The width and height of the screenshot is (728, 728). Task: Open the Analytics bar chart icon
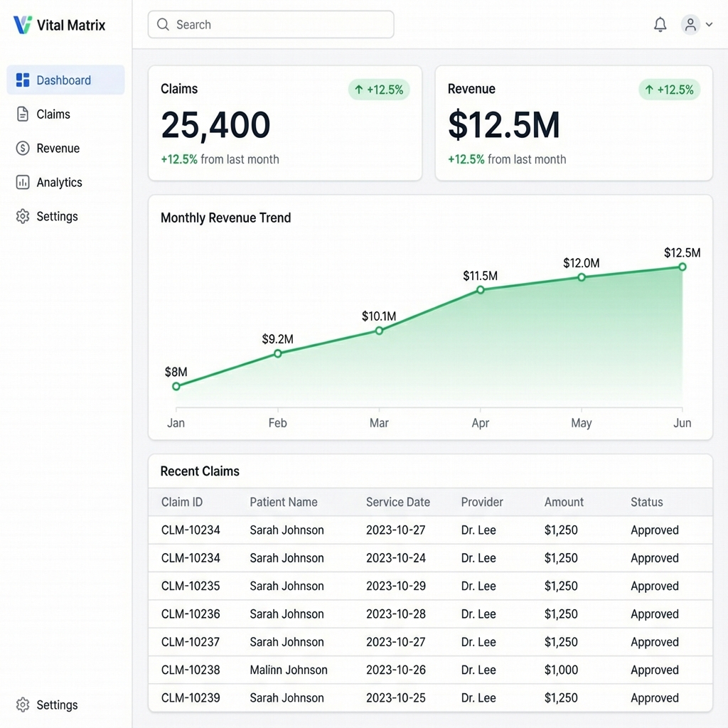(23, 183)
